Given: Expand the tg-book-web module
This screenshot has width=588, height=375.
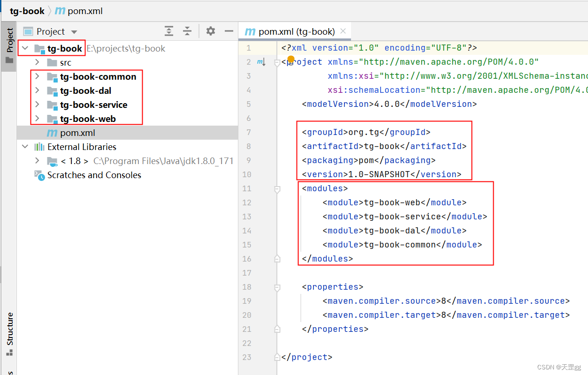Looking at the screenshot, I should tap(37, 119).
